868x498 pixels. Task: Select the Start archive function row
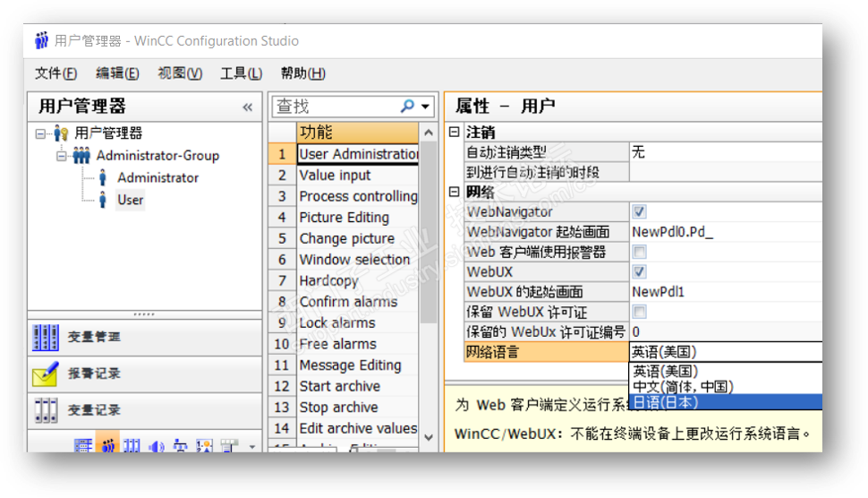click(358, 386)
